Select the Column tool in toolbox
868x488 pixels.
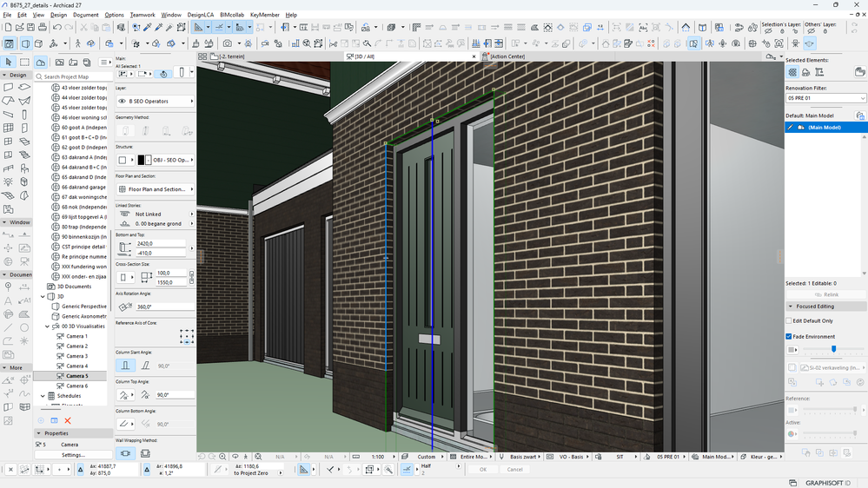point(24,114)
